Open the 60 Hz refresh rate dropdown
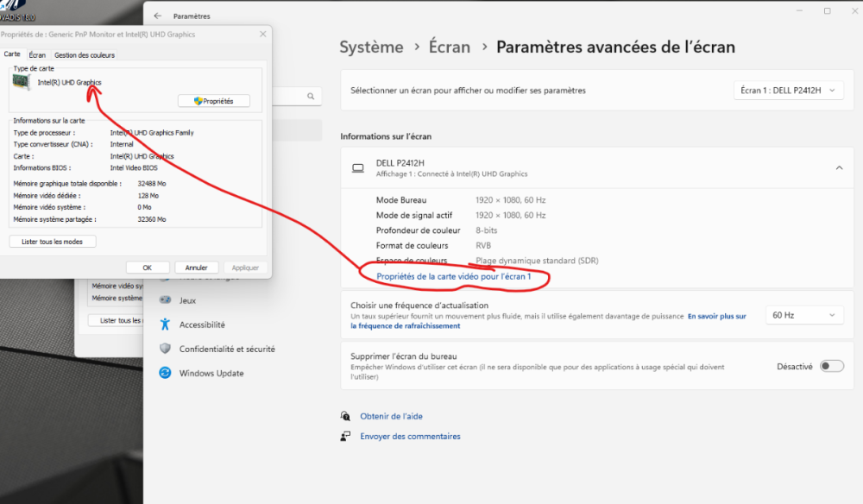The height and width of the screenshot is (504, 863). [x=804, y=315]
